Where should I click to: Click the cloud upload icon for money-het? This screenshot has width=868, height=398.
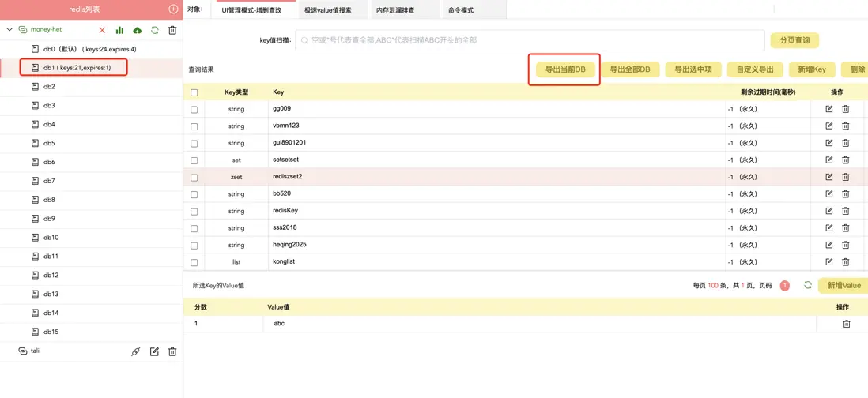coord(138,30)
